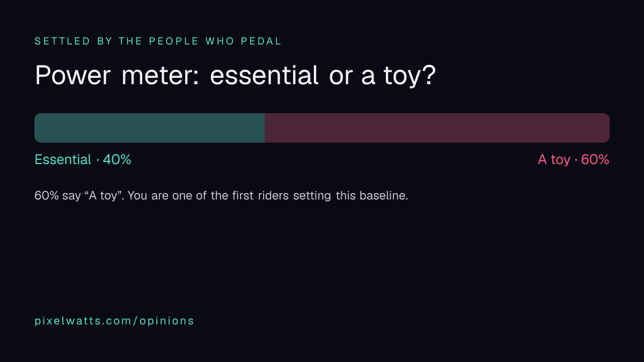Select the "A toy · 60%" result label
Screen dimensions: 644x362
coord(574,160)
